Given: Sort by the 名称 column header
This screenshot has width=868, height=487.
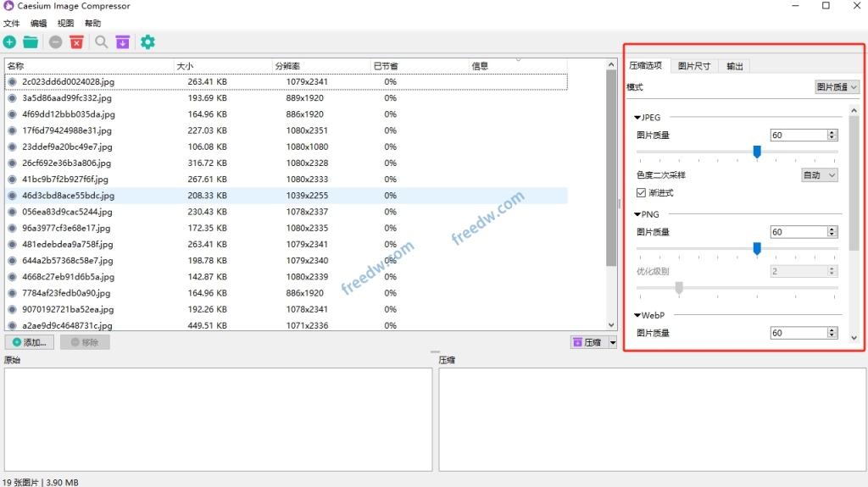Looking at the screenshot, I should point(88,66).
